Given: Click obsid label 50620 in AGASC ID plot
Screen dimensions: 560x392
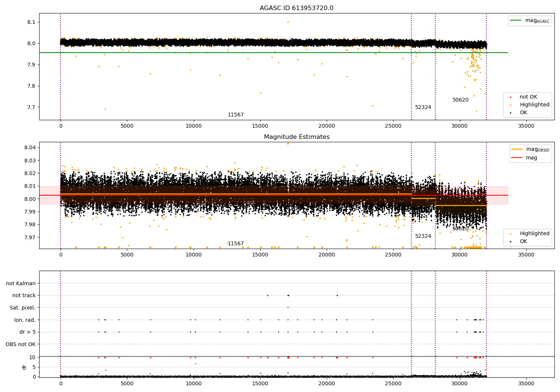Looking at the screenshot, I should [x=460, y=100].
